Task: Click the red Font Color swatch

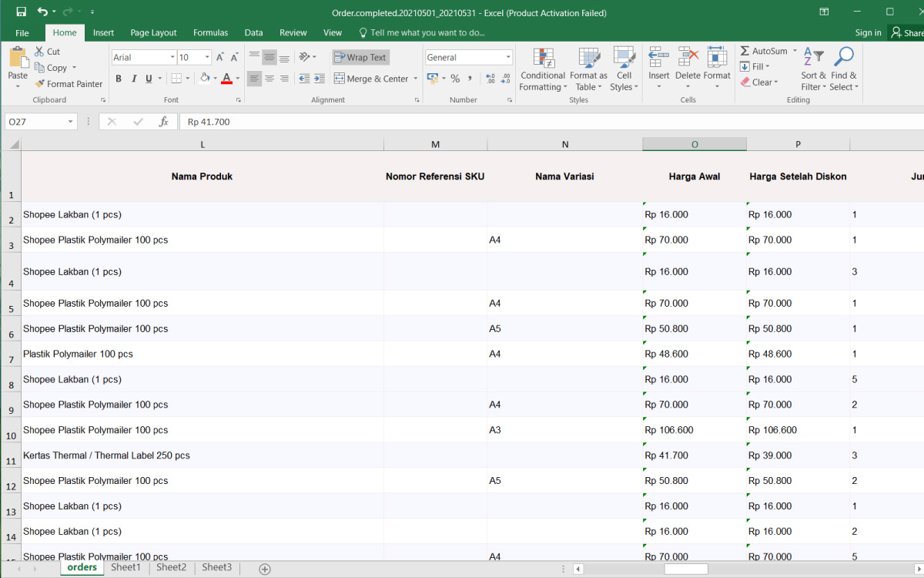Action: click(x=226, y=79)
